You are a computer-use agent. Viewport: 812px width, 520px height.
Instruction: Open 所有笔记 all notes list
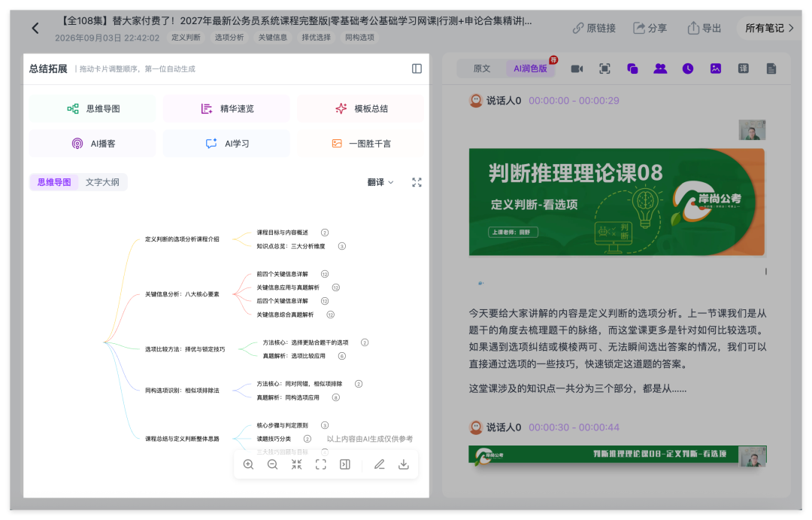[769, 28]
